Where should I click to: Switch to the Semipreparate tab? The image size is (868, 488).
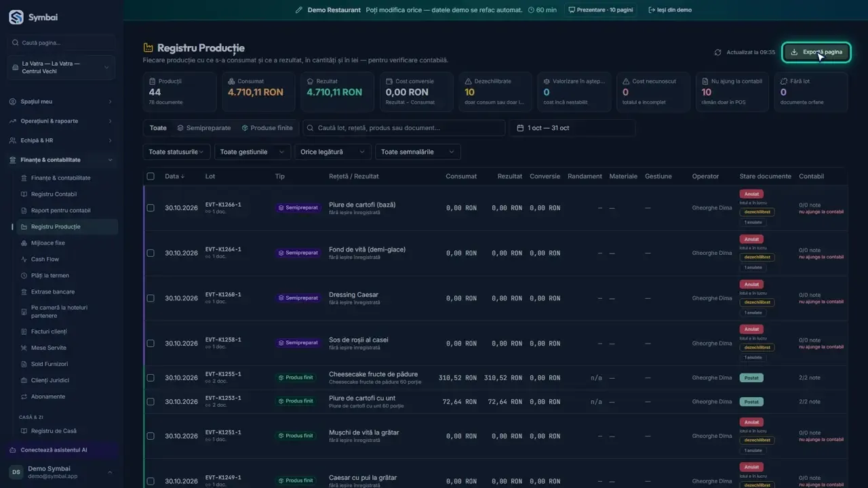pos(204,128)
